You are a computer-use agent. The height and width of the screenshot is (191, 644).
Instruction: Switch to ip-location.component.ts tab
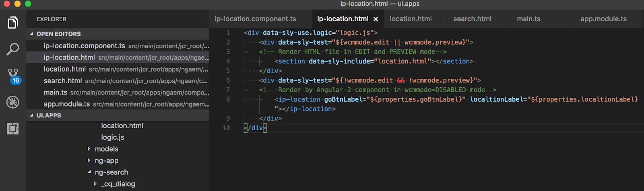click(x=255, y=19)
